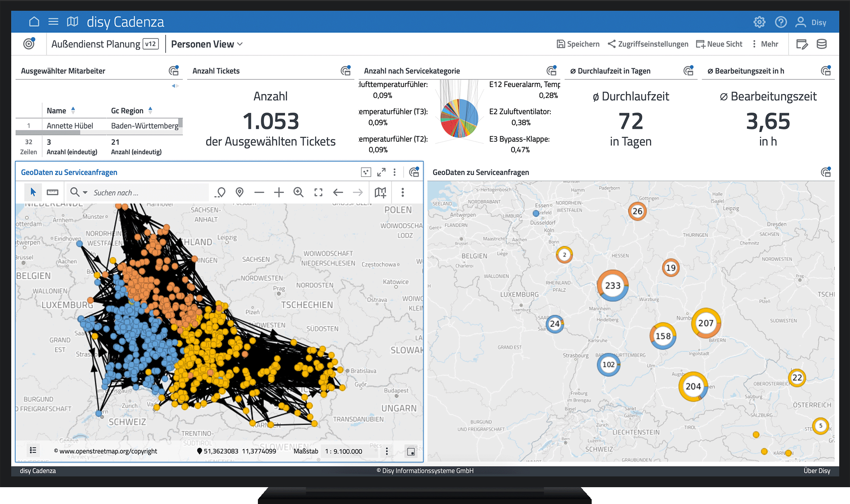The width and height of the screenshot is (850, 504).
Task: Create a Neue Sicht
Action: (719, 44)
